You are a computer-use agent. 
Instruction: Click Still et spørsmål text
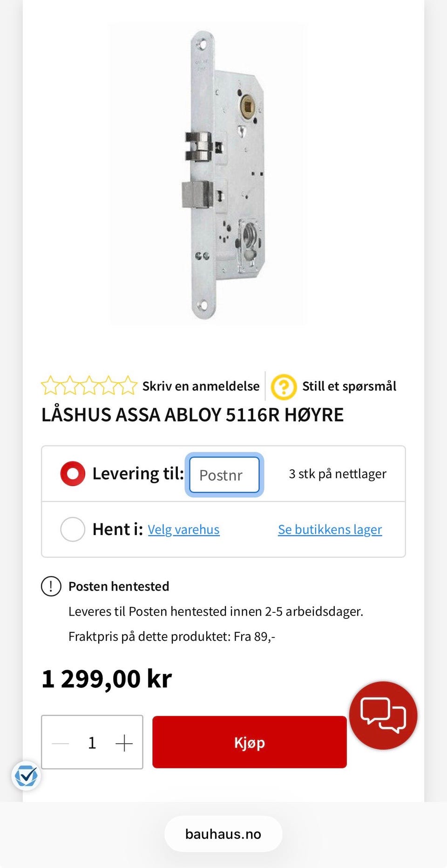click(349, 387)
